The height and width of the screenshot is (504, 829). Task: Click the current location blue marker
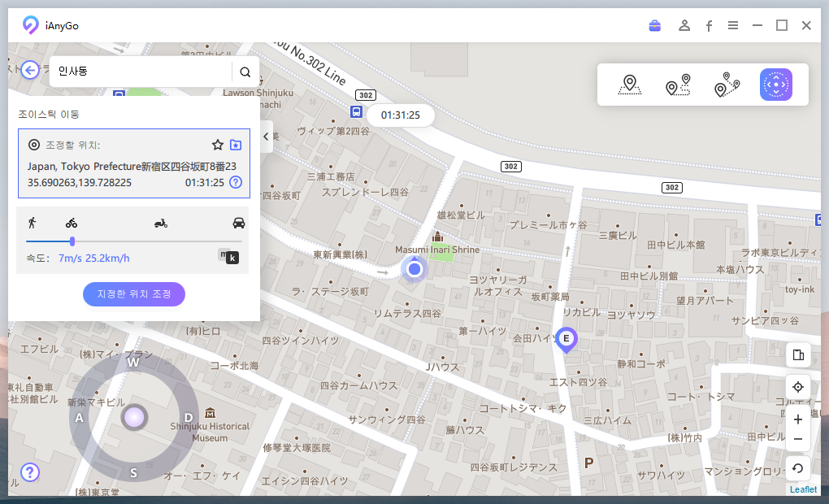(414, 269)
